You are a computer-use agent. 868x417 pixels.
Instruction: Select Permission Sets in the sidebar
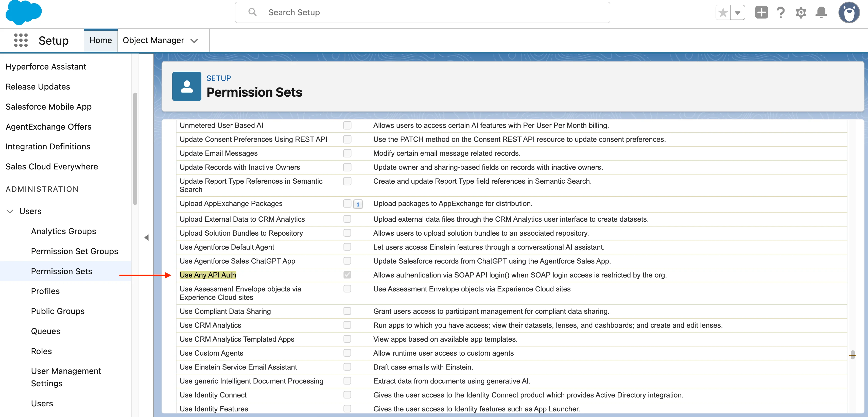pos(62,271)
